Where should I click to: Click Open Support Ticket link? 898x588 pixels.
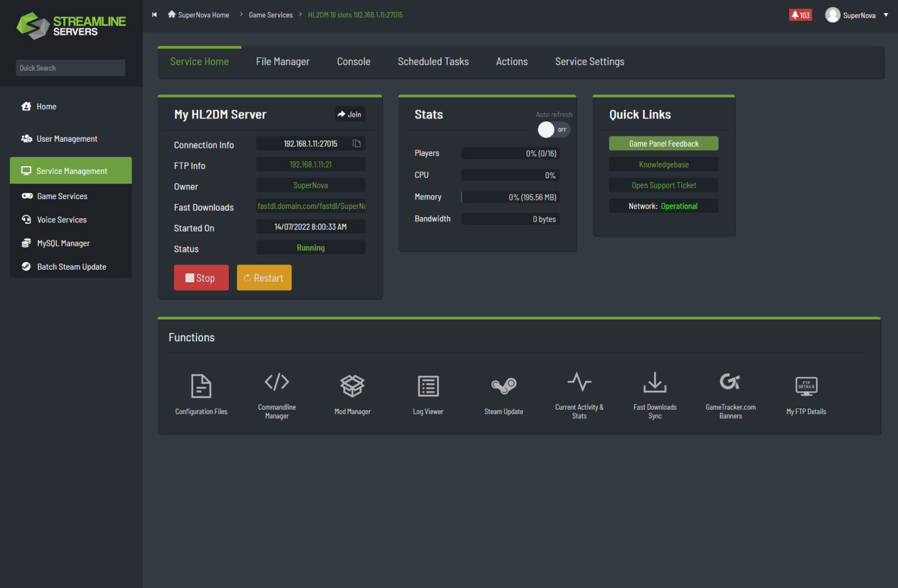pos(664,185)
